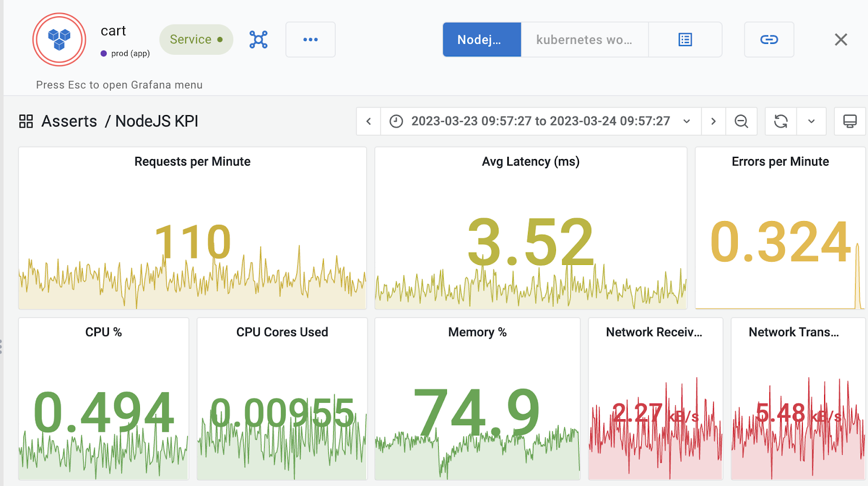Shift time range backward
868x486 pixels.
(369, 121)
